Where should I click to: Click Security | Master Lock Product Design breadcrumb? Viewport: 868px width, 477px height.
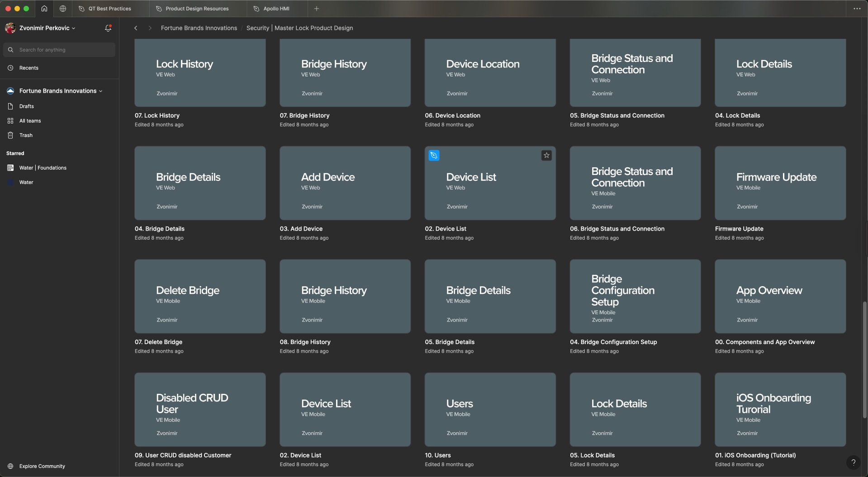(x=299, y=28)
